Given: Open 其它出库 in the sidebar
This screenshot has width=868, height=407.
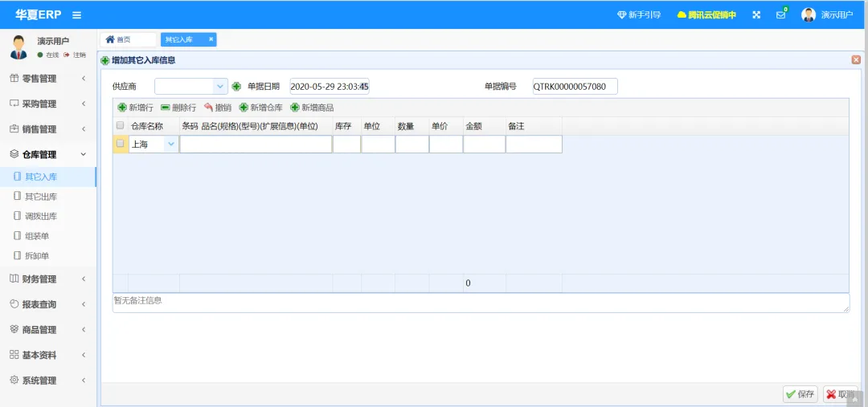Looking at the screenshot, I should coord(48,197).
